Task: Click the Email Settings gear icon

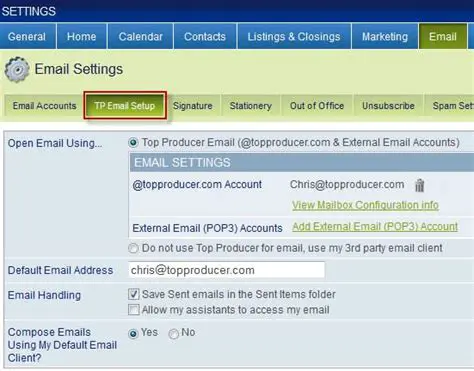Action: click(x=17, y=69)
